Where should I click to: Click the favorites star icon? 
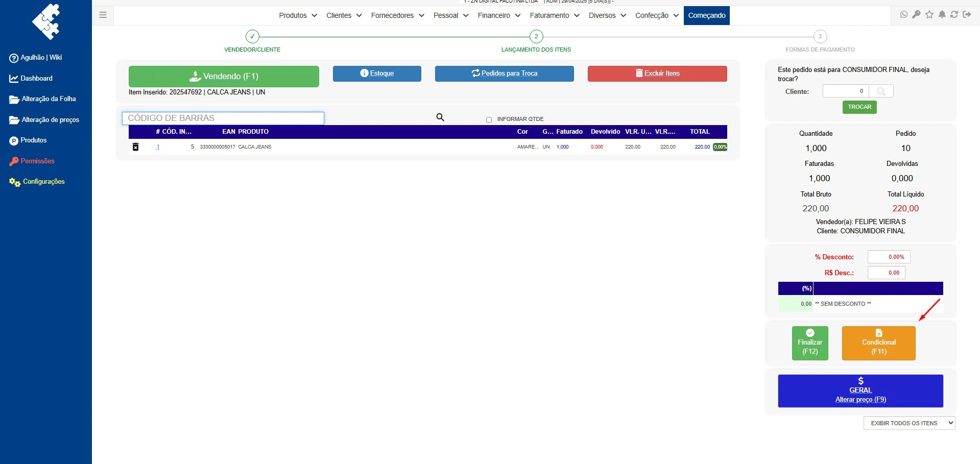(x=929, y=14)
